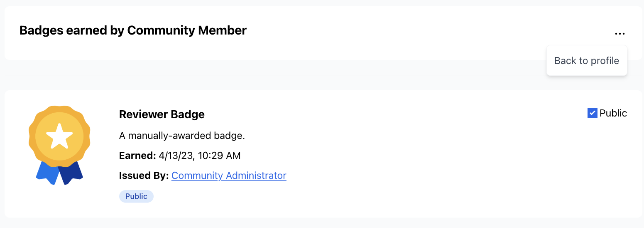Click the 10:29 AM earned time
Screen dimensions: 644x228
click(219, 156)
